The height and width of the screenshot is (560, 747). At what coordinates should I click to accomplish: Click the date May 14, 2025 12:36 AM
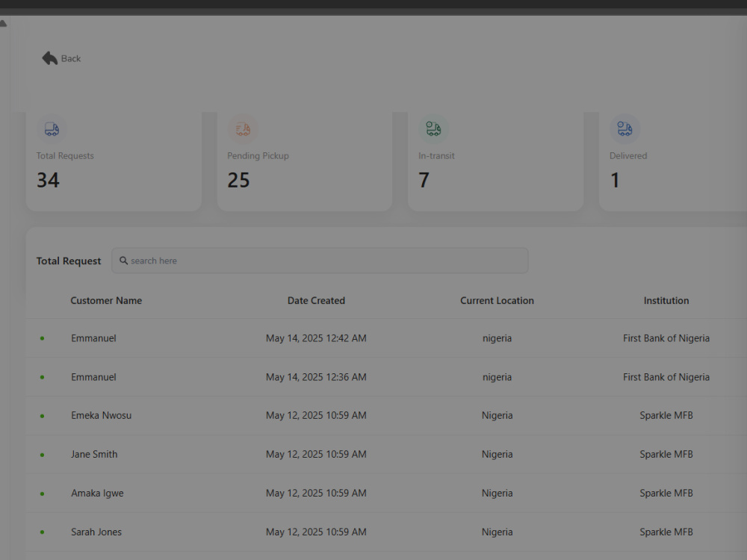tap(316, 377)
